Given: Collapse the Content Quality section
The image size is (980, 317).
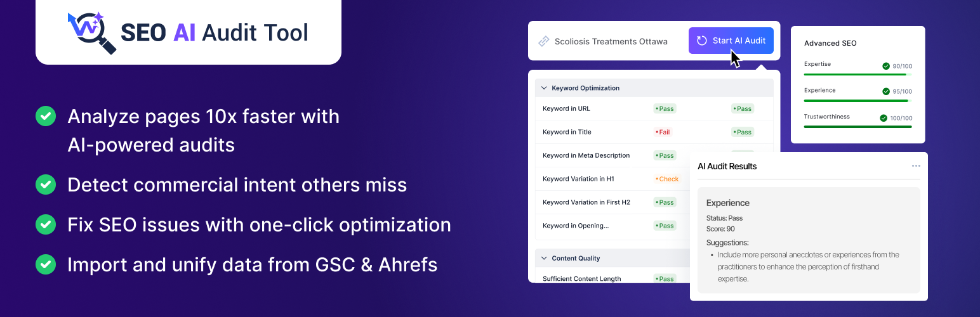Looking at the screenshot, I should (x=544, y=258).
